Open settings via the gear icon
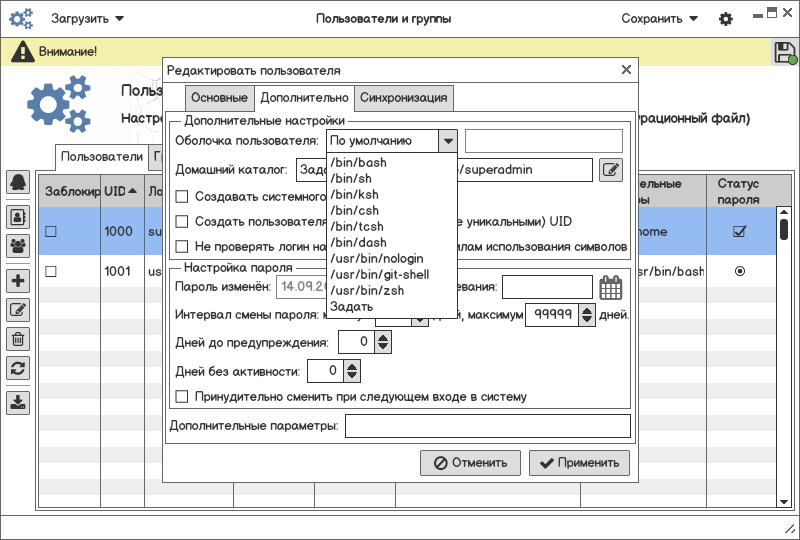The width and height of the screenshot is (800, 540). pos(726,19)
